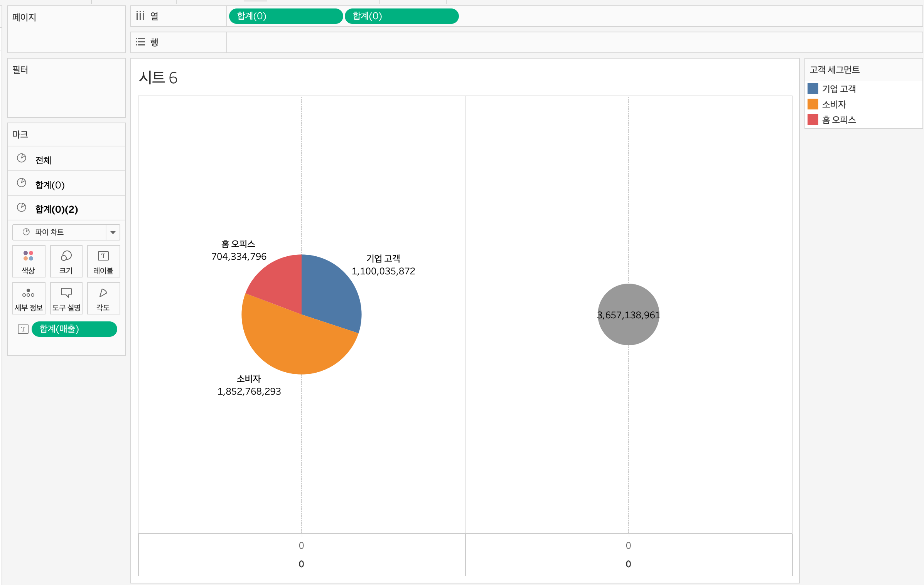This screenshot has width=924, height=585.
Task: Click the 도구 설명 (Tooltip) marks card
Action: [66, 298]
